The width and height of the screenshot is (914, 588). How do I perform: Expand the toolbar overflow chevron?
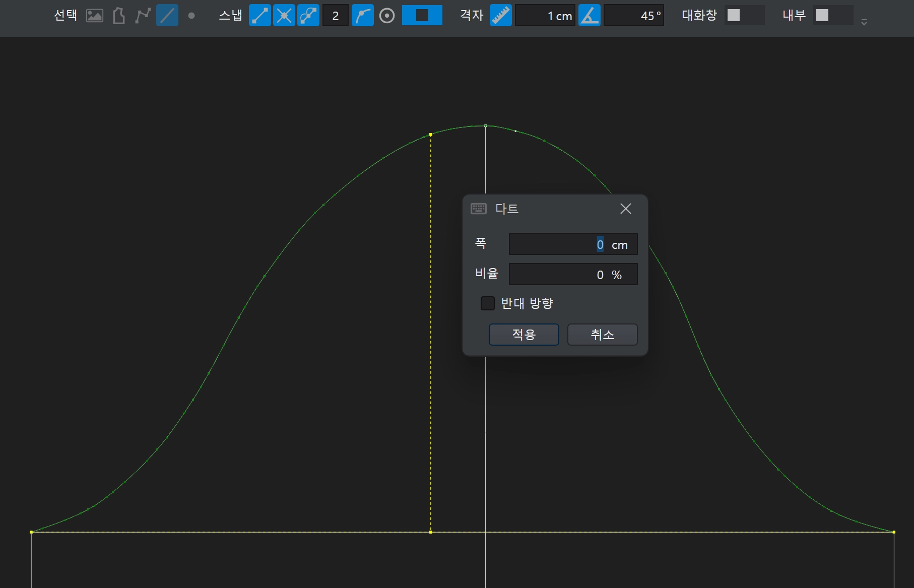(864, 22)
